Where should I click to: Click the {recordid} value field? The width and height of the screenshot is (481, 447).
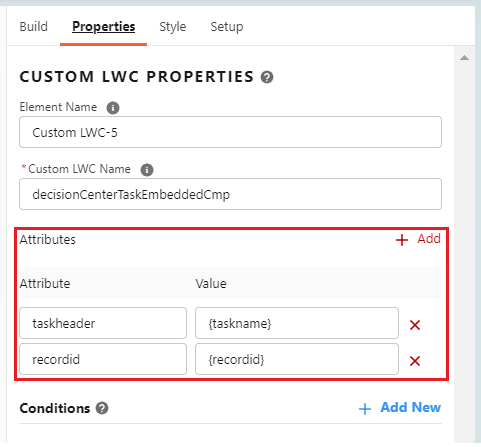tap(297, 359)
